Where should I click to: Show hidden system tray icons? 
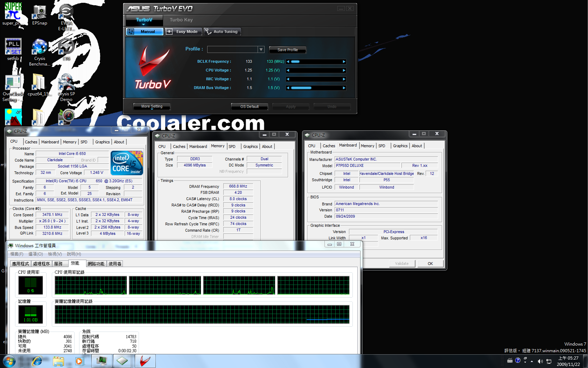point(532,361)
